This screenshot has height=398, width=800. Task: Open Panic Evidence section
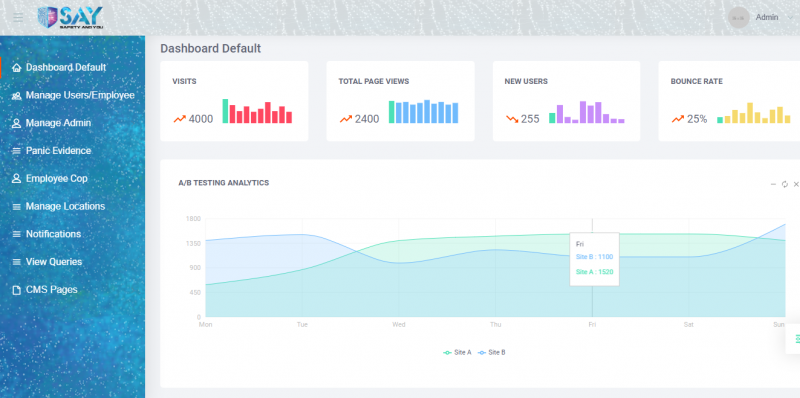(x=58, y=151)
